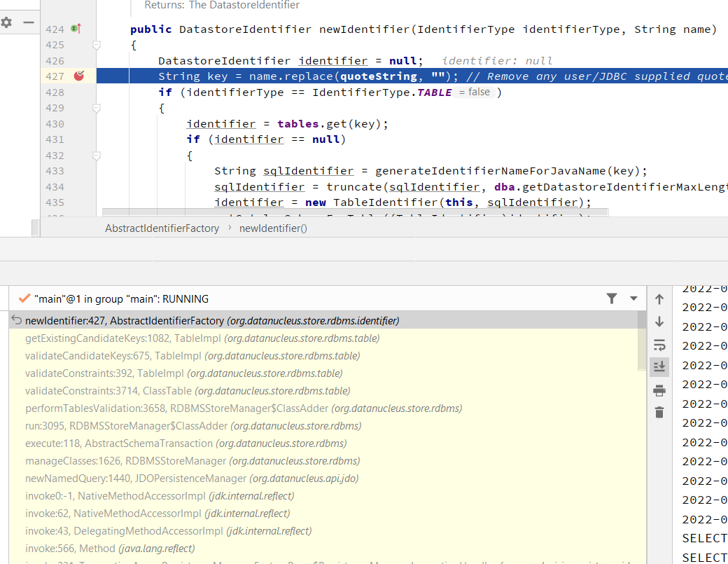Toggle the async stack traces loop icon
Image resolution: width=728 pixels, height=564 pixels.
click(659, 345)
